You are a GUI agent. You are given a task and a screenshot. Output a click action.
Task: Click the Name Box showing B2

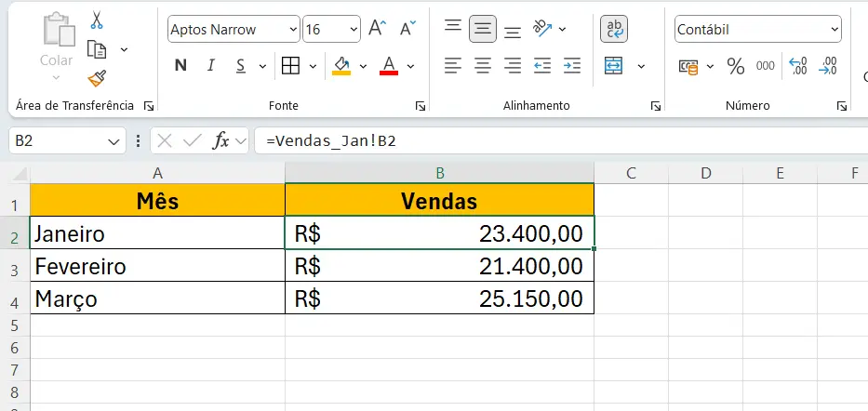59,141
